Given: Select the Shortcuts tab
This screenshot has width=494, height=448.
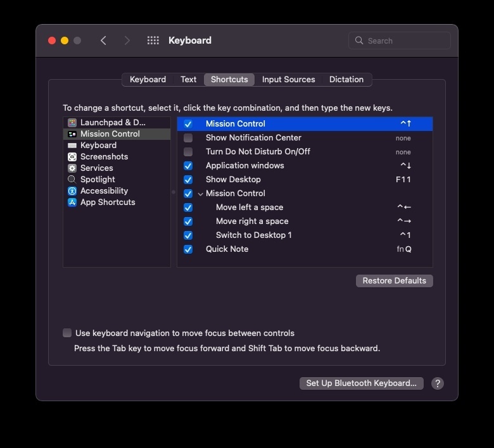Looking at the screenshot, I should 229,79.
